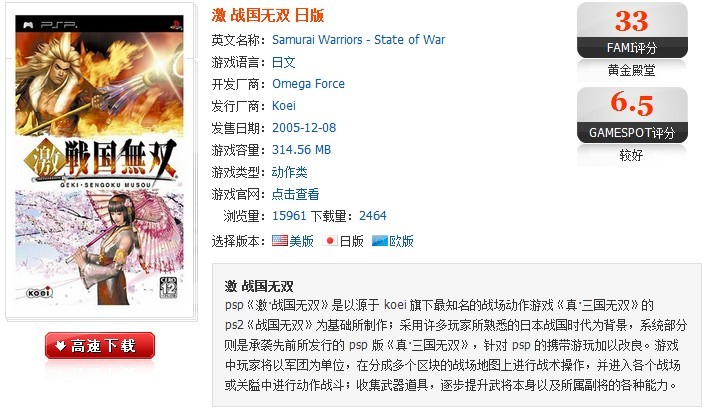
Task: Click the Japan flag icon for 日版
Action: [x=330, y=241]
